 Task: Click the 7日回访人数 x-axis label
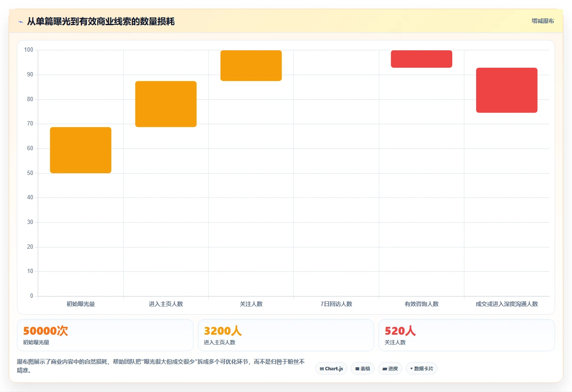336,304
